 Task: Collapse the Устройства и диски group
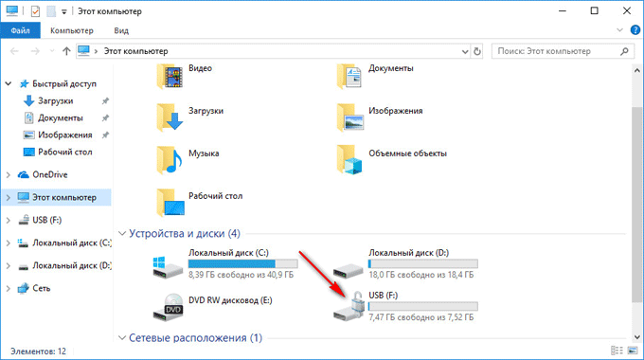[122, 233]
